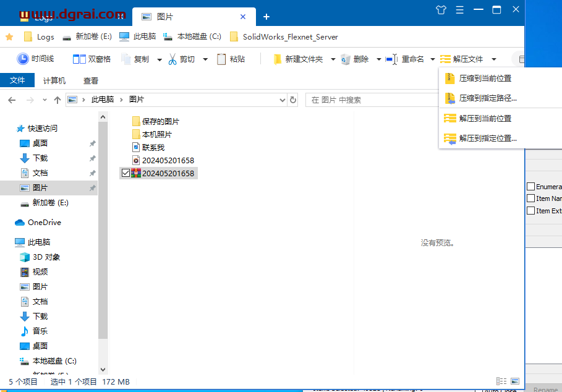This screenshot has width=562, height=392.
Task: Refresh the current folder
Action: pyautogui.click(x=293, y=100)
